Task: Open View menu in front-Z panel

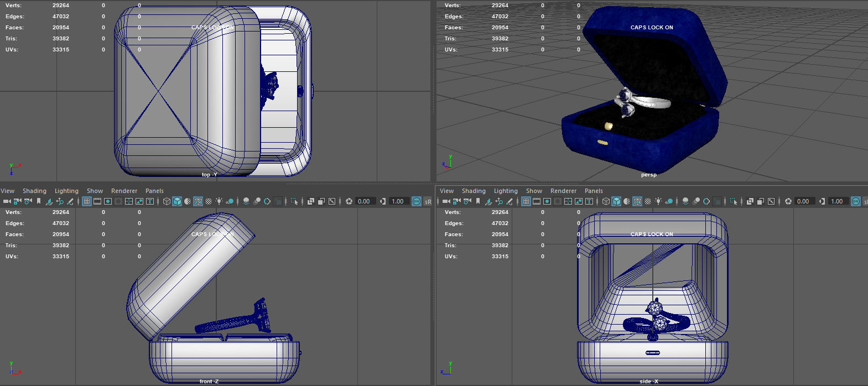Action: pyautogui.click(x=8, y=191)
